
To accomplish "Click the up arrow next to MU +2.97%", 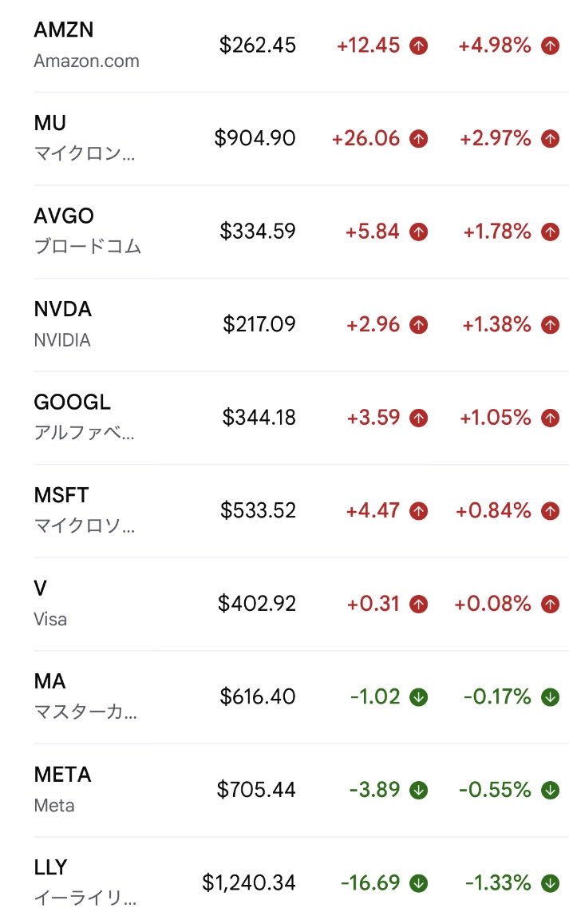I will coord(551,138).
